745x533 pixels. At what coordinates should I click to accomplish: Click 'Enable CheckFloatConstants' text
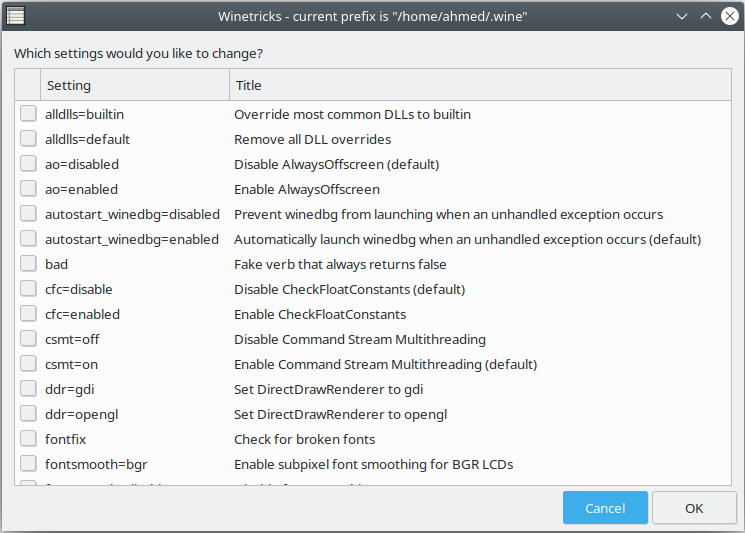tap(320, 314)
